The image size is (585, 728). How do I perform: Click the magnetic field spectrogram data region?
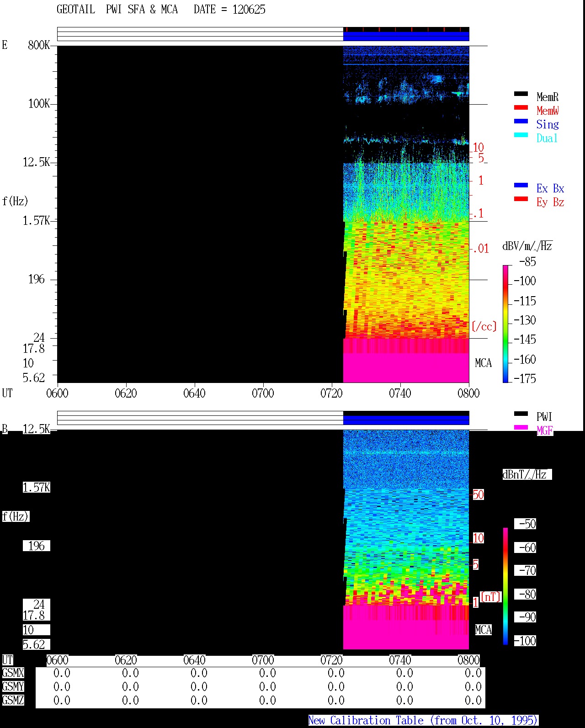pyautogui.click(x=406, y=539)
